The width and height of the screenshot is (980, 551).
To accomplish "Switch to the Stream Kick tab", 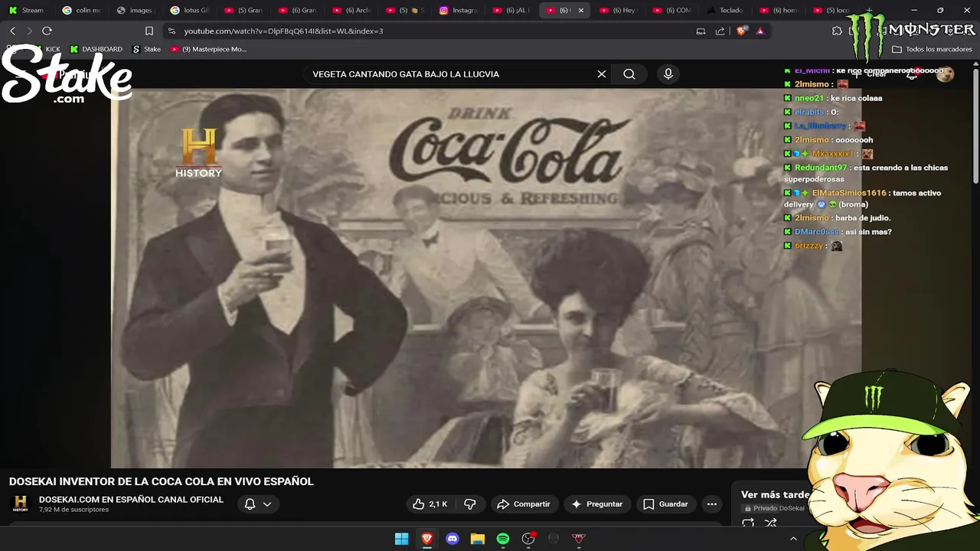I will click(x=27, y=10).
